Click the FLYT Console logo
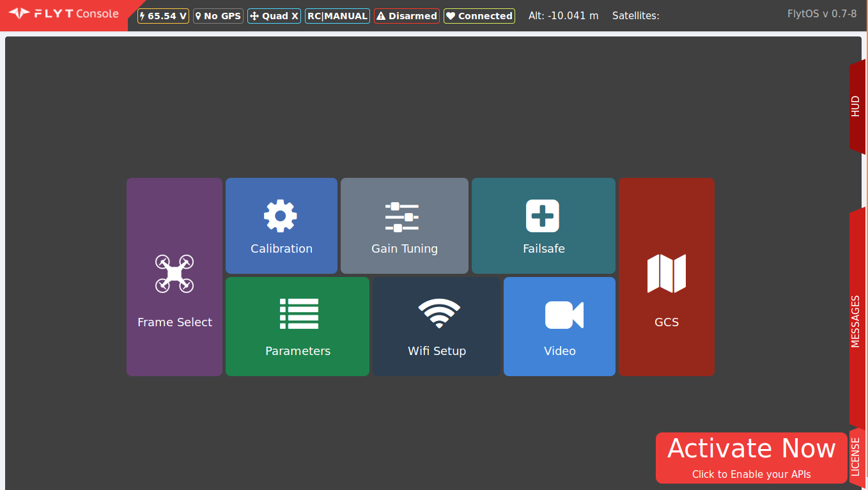868x490 pixels. pyautogui.click(x=64, y=13)
